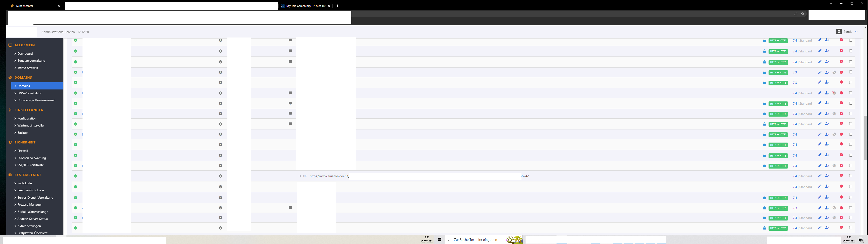Click the crossed-out globe icon
This screenshot has width=868, height=244.
834,93
